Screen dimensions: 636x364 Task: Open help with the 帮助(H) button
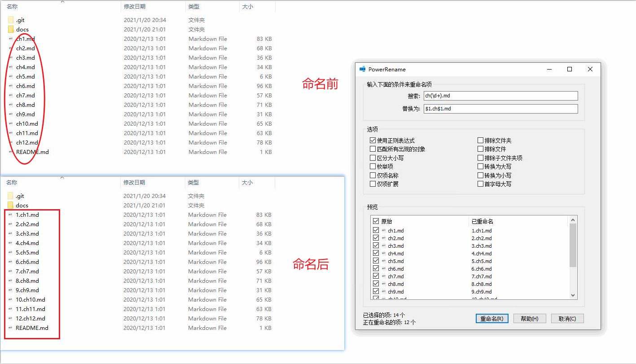coord(530,319)
